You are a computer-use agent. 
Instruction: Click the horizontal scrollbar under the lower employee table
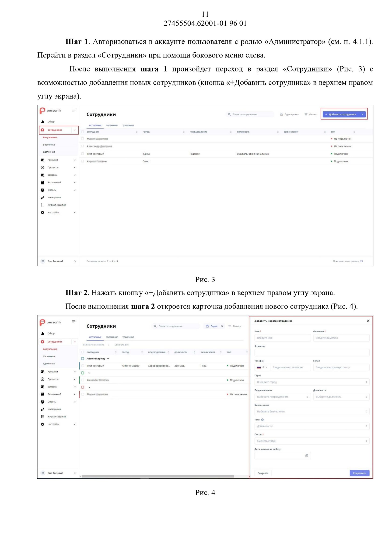158,476
